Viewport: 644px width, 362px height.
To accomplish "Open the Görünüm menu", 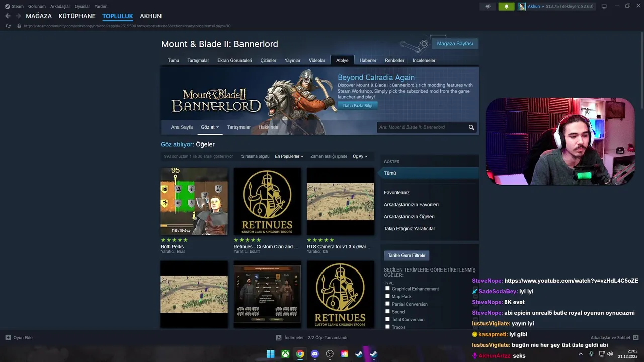I will coord(37,6).
